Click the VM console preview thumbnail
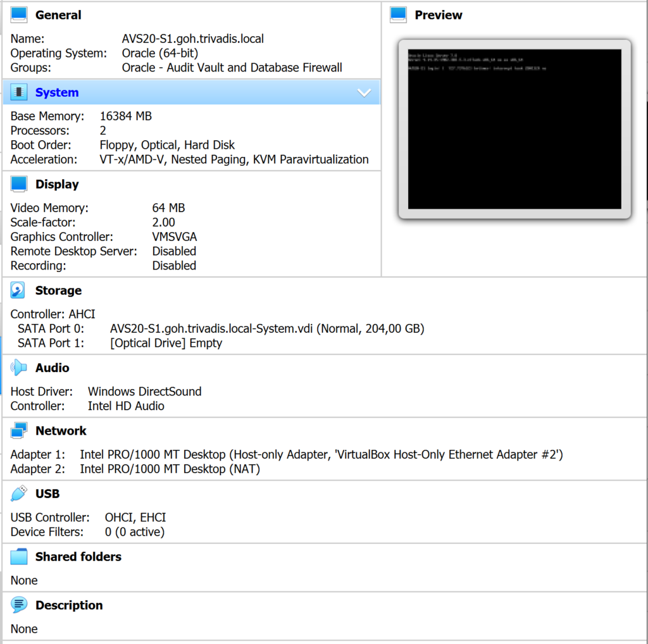648x644 pixels. 514,129
